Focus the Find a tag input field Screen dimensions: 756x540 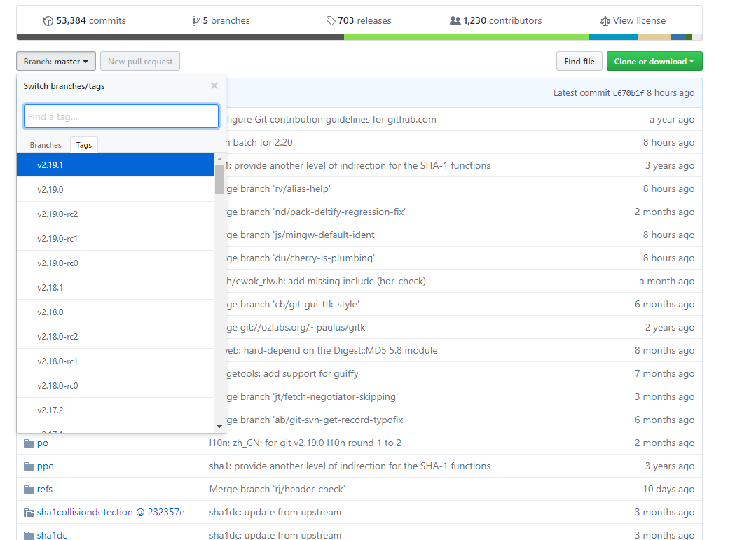(121, 116)
